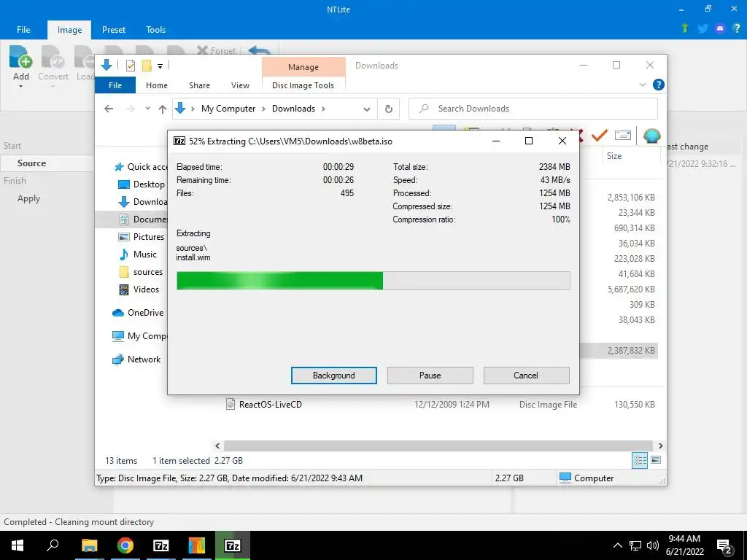The height and width of the screenshot is (560, 747).
Task: Open Customize Quick Access Toolbar dropdown
Action: 160,66
